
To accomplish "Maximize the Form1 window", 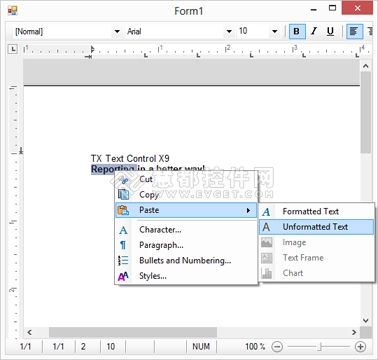I will (x=332, y=8).
